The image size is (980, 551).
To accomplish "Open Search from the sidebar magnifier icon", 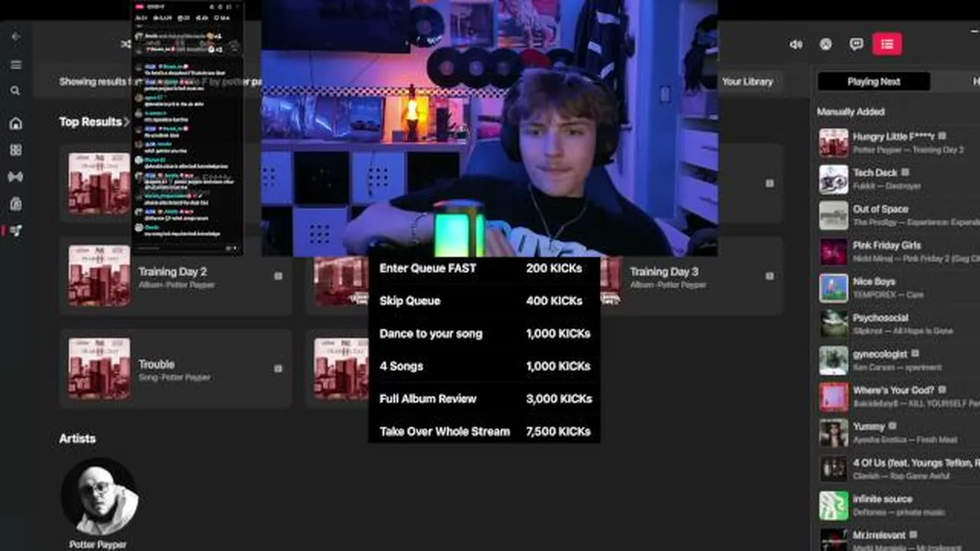I will click(x=15, y=90).
